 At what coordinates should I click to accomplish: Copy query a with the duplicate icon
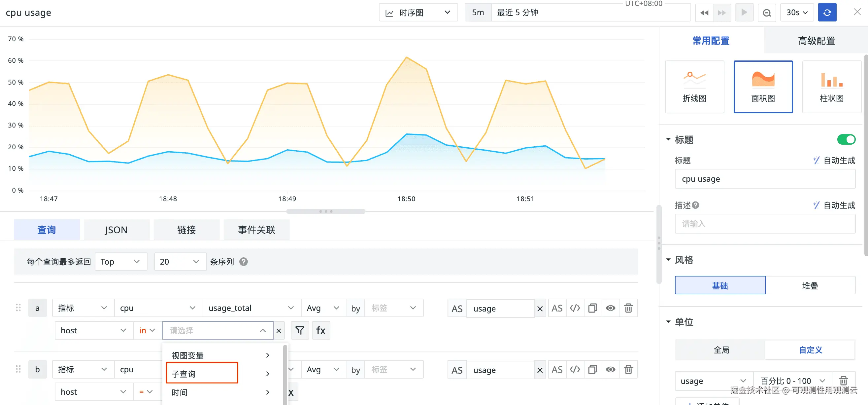click(x=592, y=308)
